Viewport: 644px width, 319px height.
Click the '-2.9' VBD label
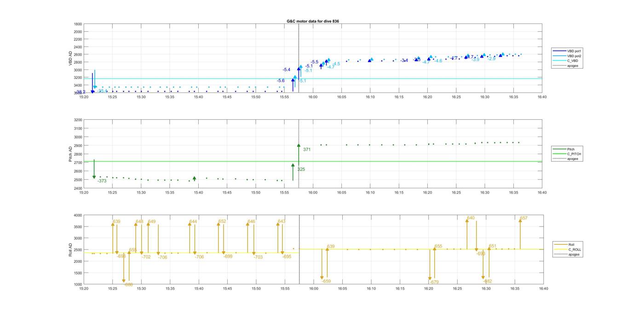492,58
